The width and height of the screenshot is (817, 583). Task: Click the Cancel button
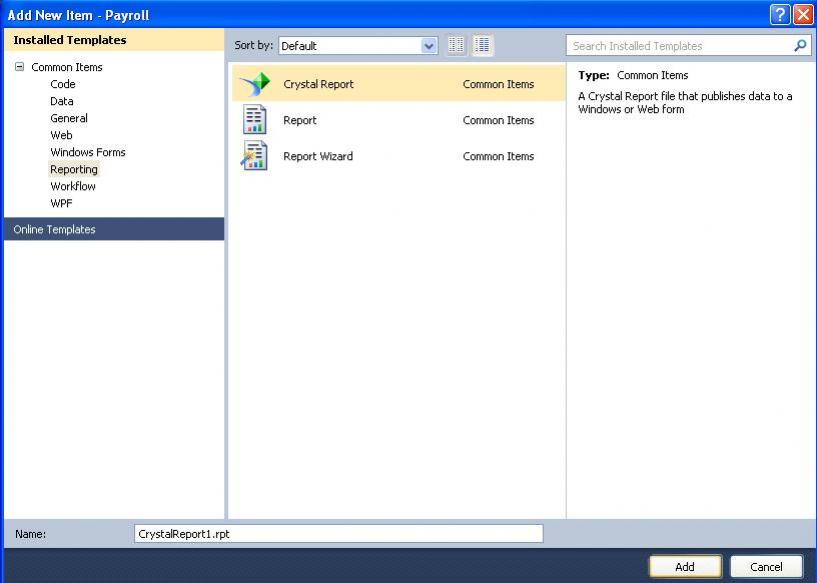pos(766,566)
